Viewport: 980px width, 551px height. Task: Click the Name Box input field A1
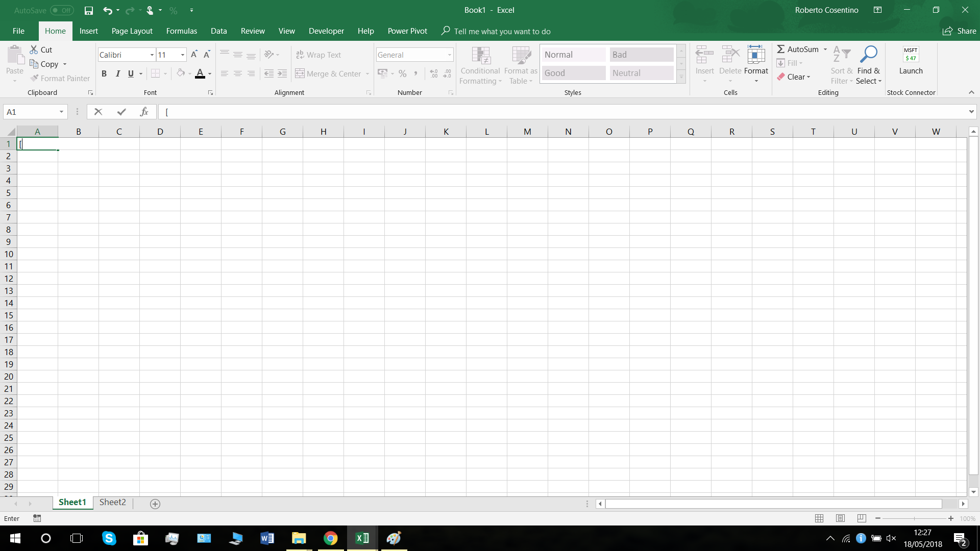point(35,112)
